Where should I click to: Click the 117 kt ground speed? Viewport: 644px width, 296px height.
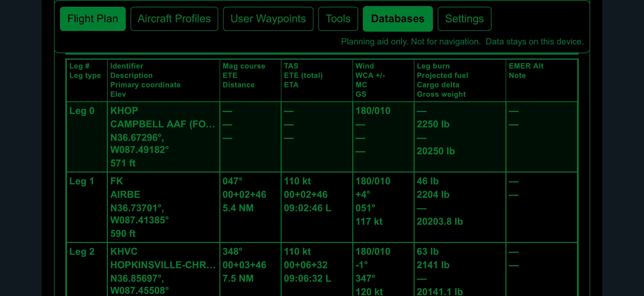point(369,221)
